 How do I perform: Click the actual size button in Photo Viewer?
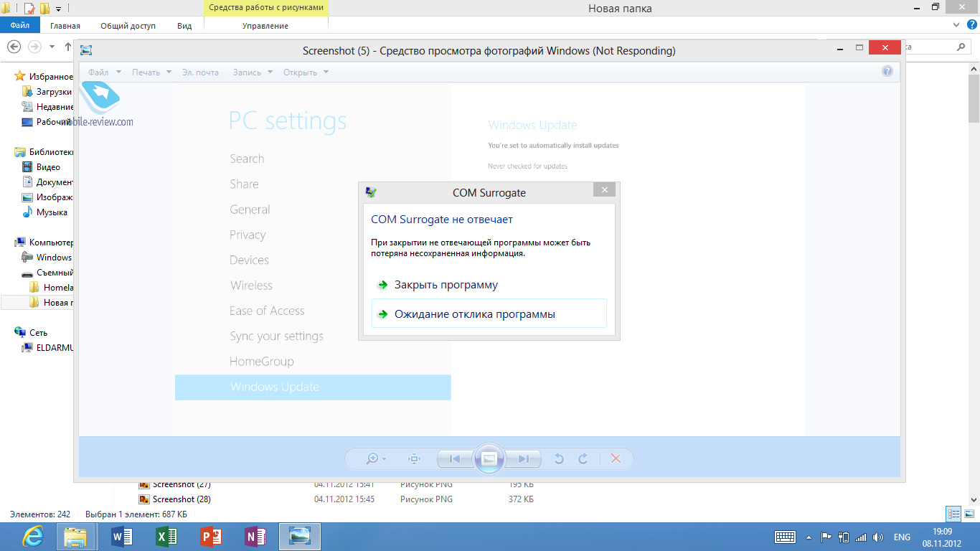pos(414,459)
